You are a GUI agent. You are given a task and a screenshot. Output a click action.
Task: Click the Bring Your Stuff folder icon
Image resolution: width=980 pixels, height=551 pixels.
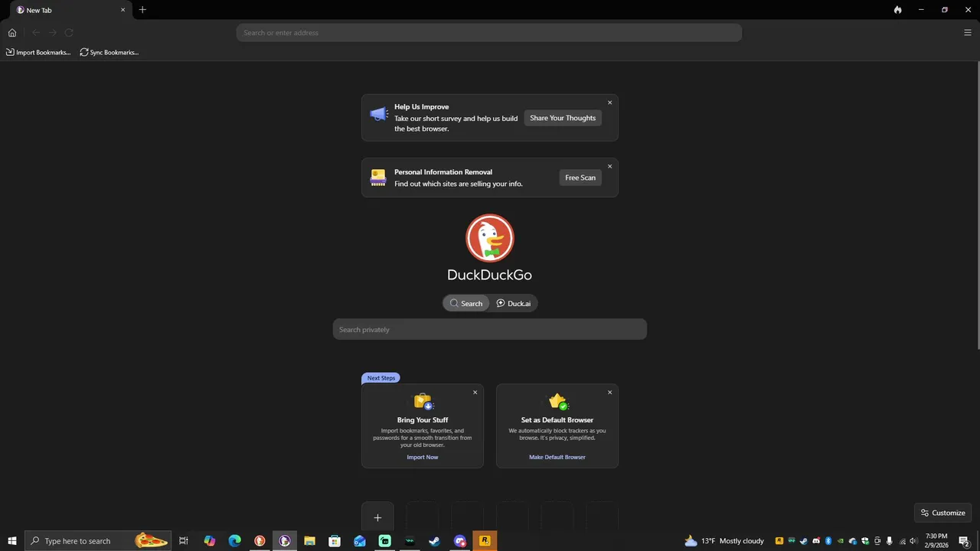(x=423, y=401)
